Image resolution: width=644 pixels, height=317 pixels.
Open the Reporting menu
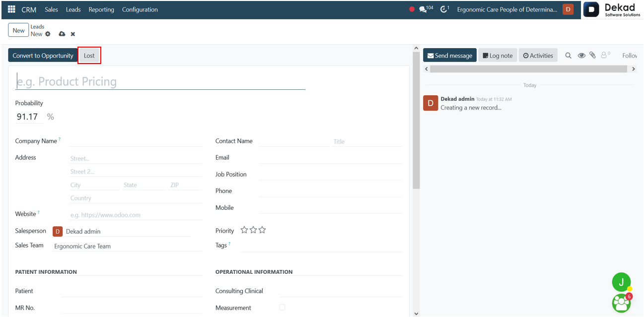tap(101, 9)
